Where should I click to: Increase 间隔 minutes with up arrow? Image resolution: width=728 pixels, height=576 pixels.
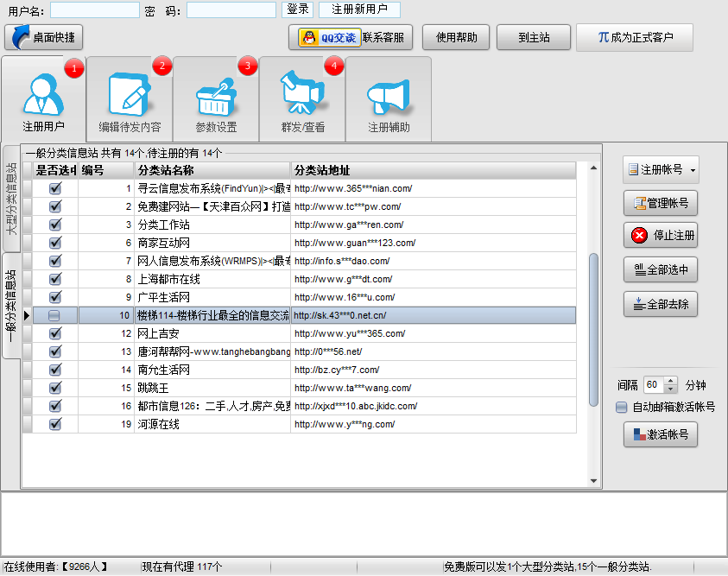tap(670, 381)
